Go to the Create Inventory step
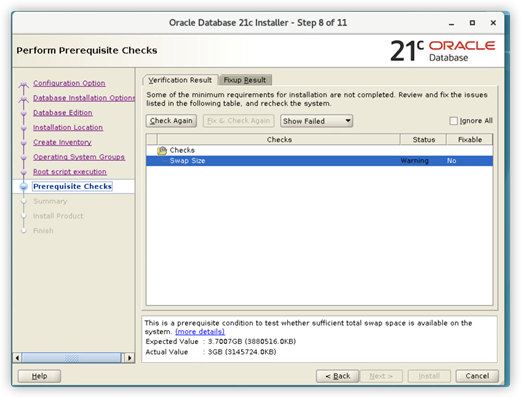521x398 pixels. (62, 142)
